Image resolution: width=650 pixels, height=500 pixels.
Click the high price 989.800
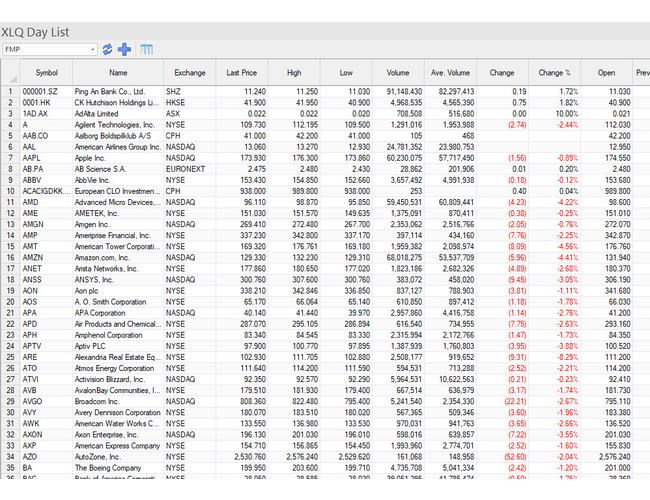tap(294, 191)
